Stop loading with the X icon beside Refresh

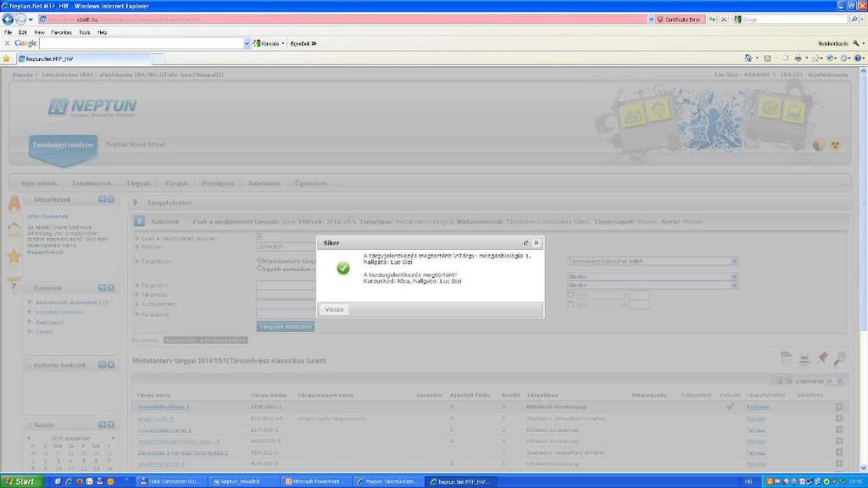pyautogui.click(x=724, y=19)
